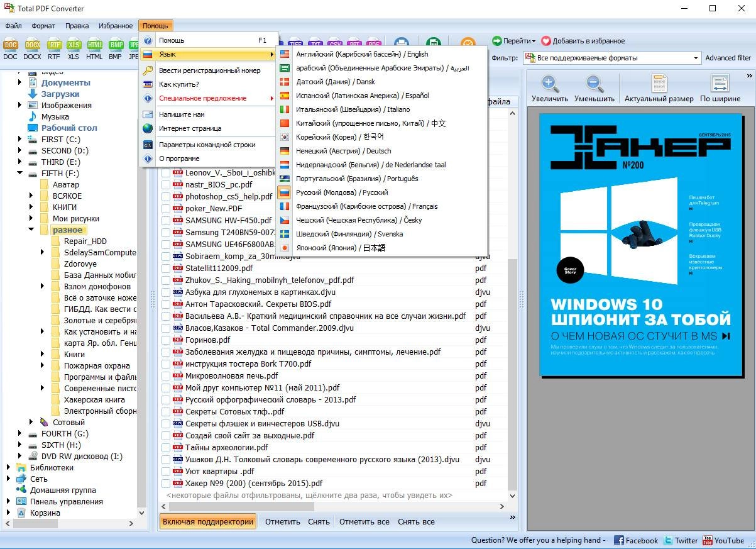Pick the HTML conversion icon
756x549 pixels.
(94, 48)
